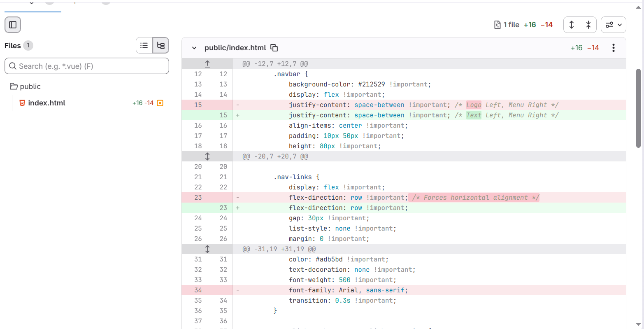Screen dimensions: 644x329
Task: Click the file search input field
Action: [87, 66]
